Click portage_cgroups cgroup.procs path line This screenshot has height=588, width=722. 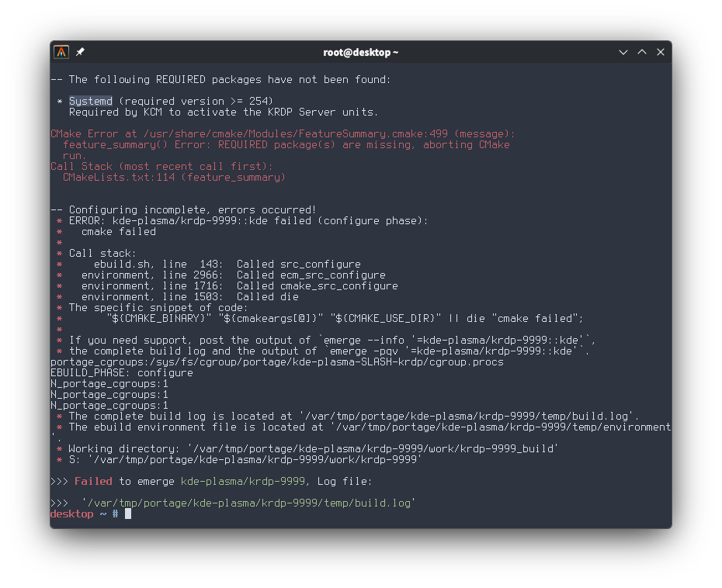point(277,362)
